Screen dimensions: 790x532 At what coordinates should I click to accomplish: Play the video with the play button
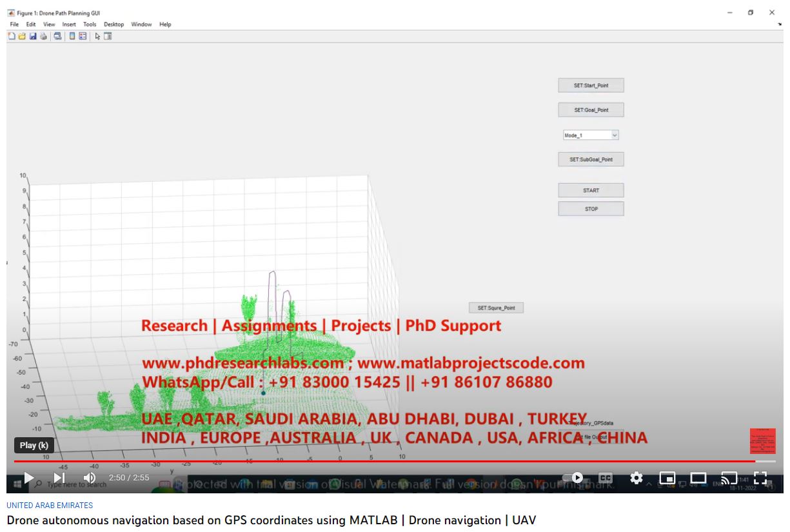pos(28,478)
